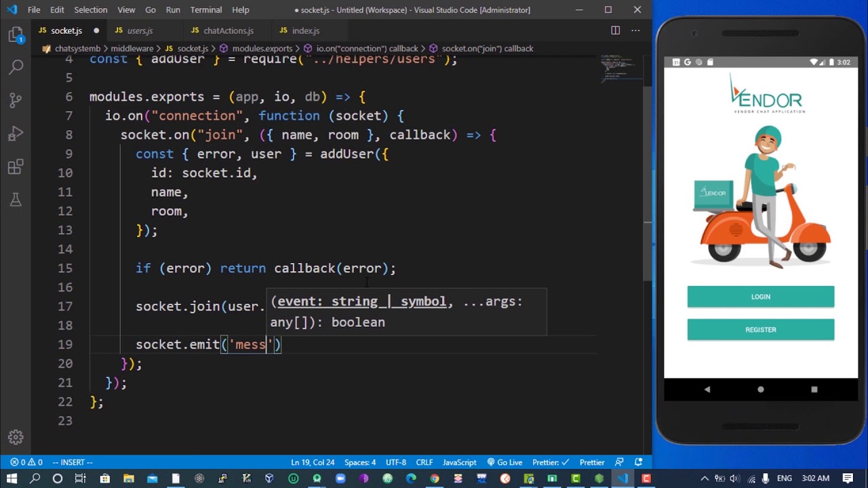Split the editor to the right

pyautogui.click(x=615, y=30)
